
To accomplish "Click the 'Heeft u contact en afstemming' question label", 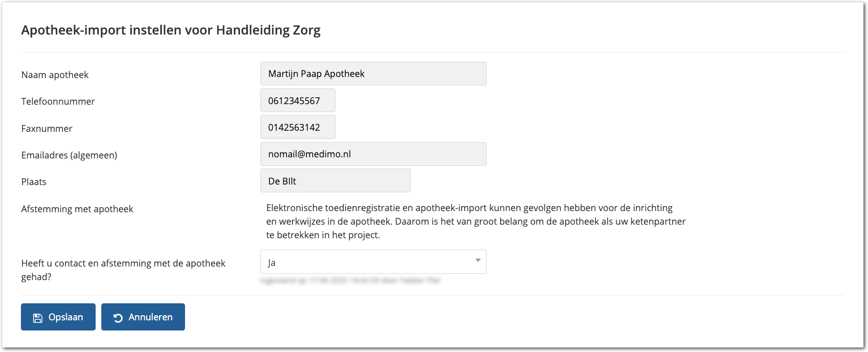I will click(123, 264).
